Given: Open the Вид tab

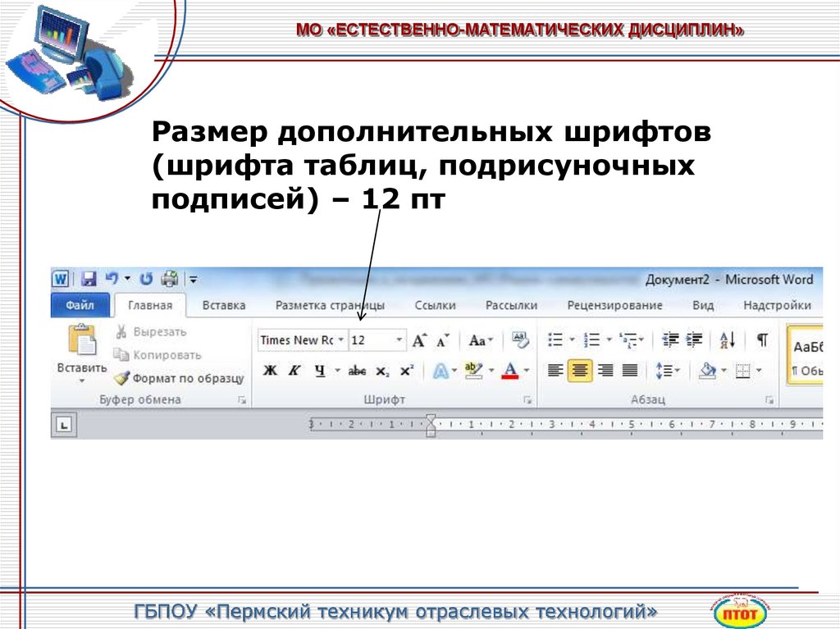Looking at the screenshot, I should (x=702, y=305).
